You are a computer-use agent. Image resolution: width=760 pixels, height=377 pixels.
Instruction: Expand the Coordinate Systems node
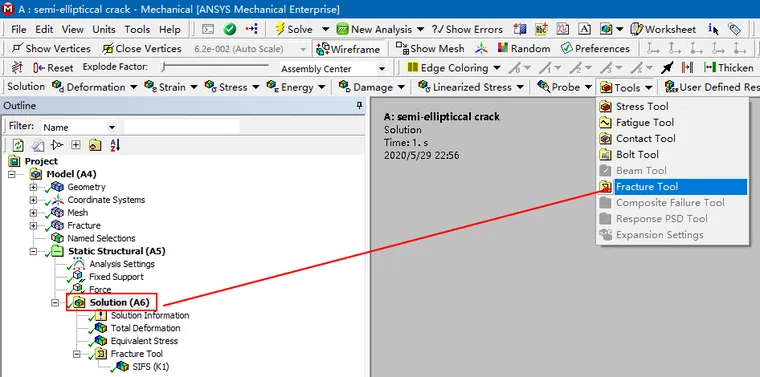tap(33, 200)
